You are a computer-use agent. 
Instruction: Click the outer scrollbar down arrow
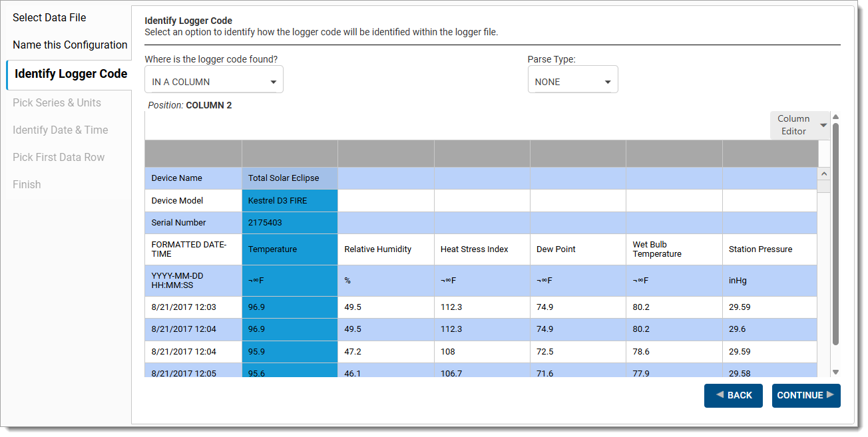click(x=835, y=372)
